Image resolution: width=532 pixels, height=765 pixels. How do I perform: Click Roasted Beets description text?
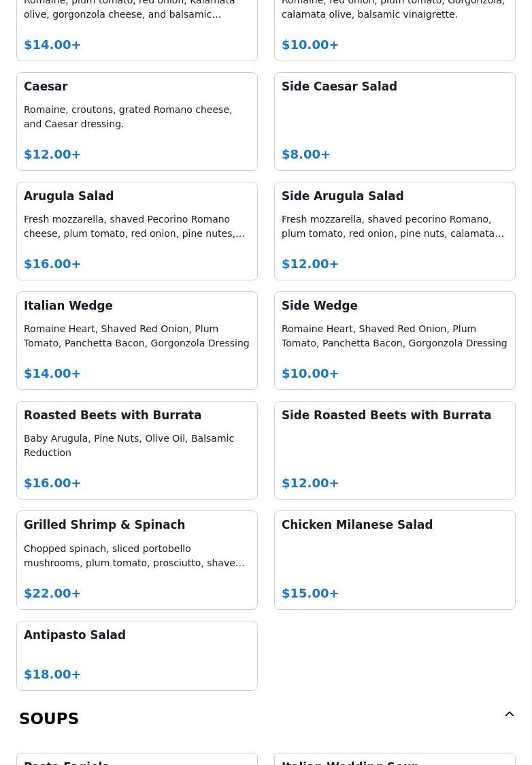[129, 445]
